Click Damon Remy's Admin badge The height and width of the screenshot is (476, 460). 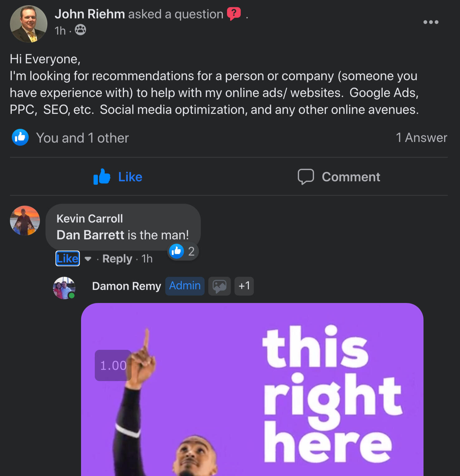pyautogui.click(x=185, y=286)
